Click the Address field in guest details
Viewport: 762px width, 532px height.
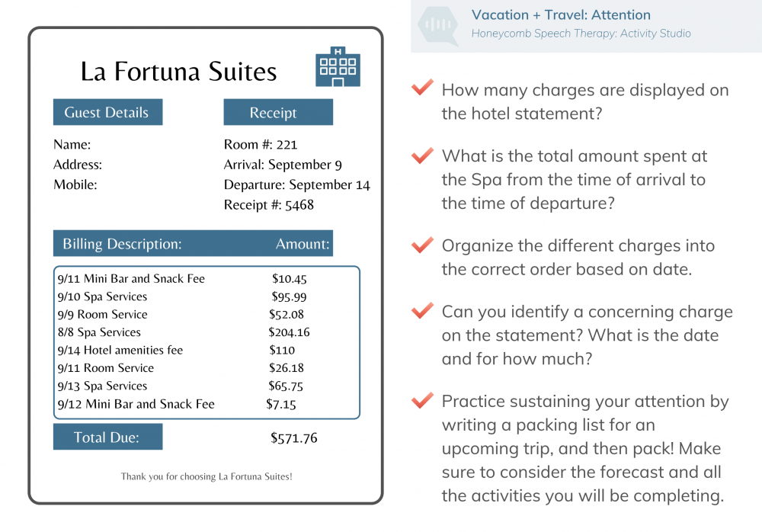78,165
